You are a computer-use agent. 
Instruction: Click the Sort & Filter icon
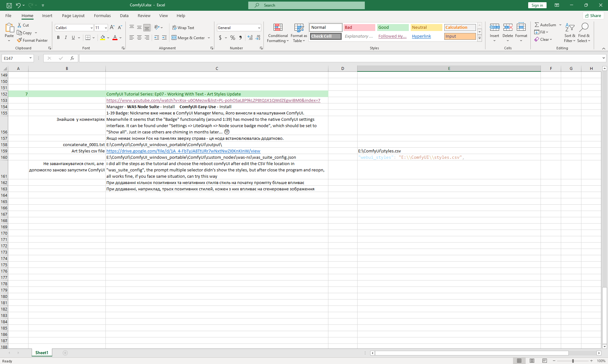(570, 28)
